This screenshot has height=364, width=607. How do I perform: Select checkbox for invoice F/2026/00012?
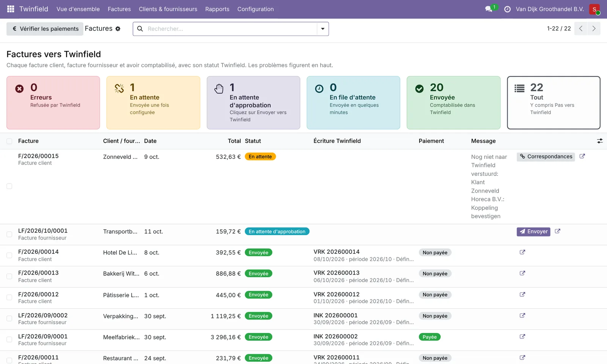point(9,298)
